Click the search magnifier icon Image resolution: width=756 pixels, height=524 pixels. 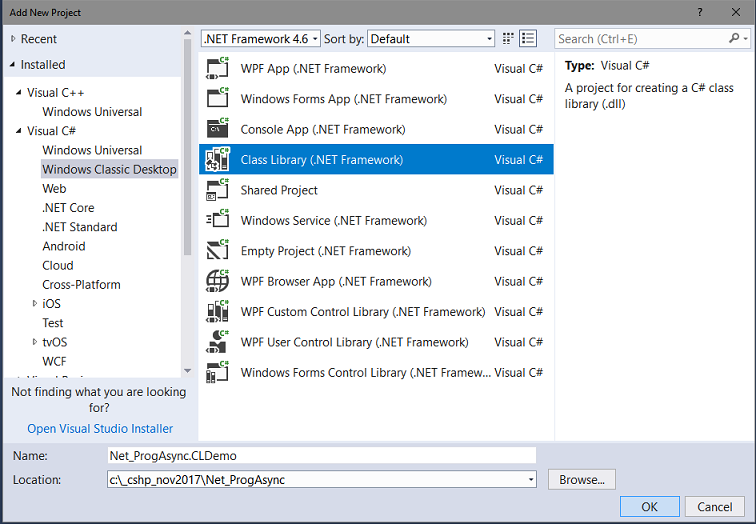[x=734, y=38]
